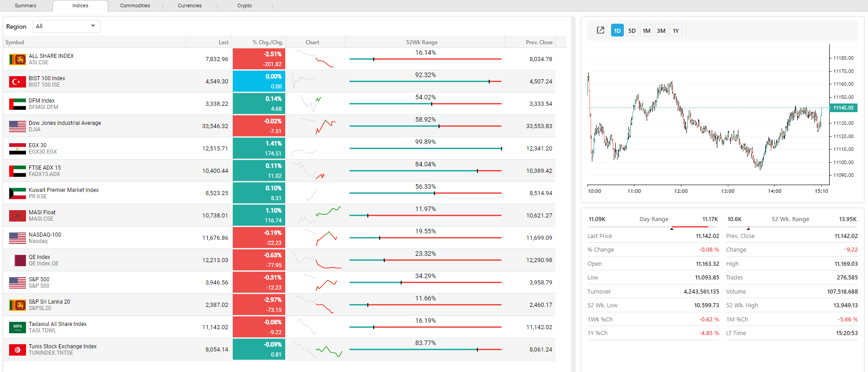Click the LT Time value 15:20:53
Screen dimensions: 868x372
coord(847,333)
